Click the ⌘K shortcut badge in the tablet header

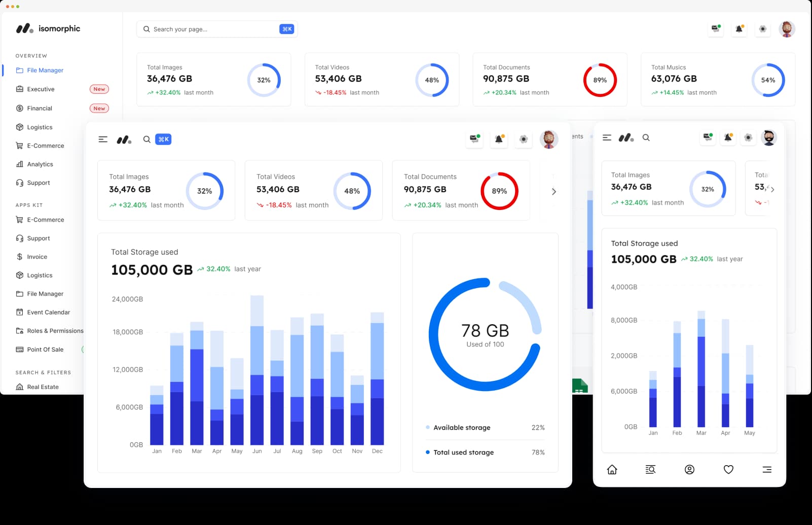coord(163,139)
